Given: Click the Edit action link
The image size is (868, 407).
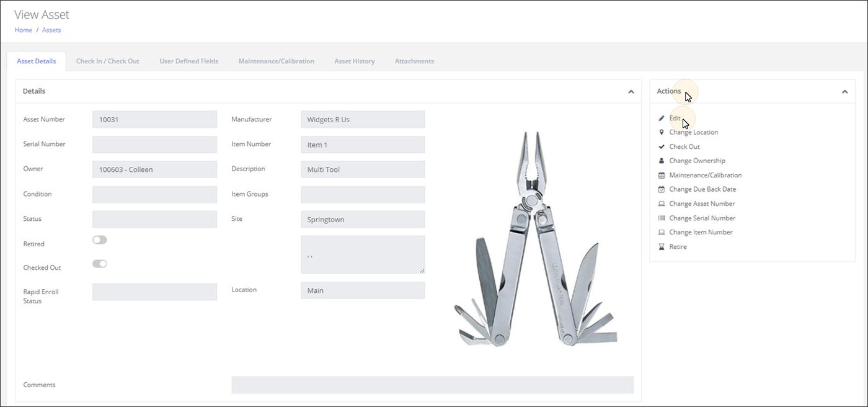Looking at the screenshot, I should click(x=675, y=118).
